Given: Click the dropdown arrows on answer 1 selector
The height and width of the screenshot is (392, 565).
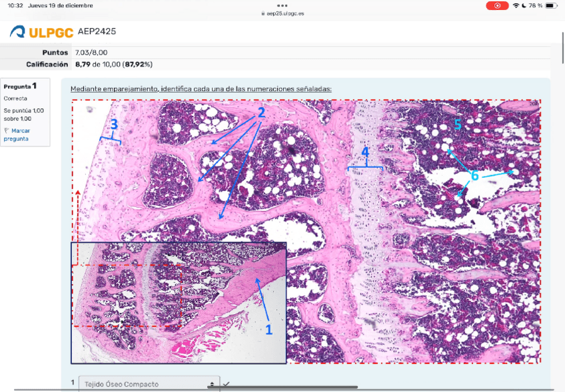Looking at the screenshot, I should click(212, 385).
